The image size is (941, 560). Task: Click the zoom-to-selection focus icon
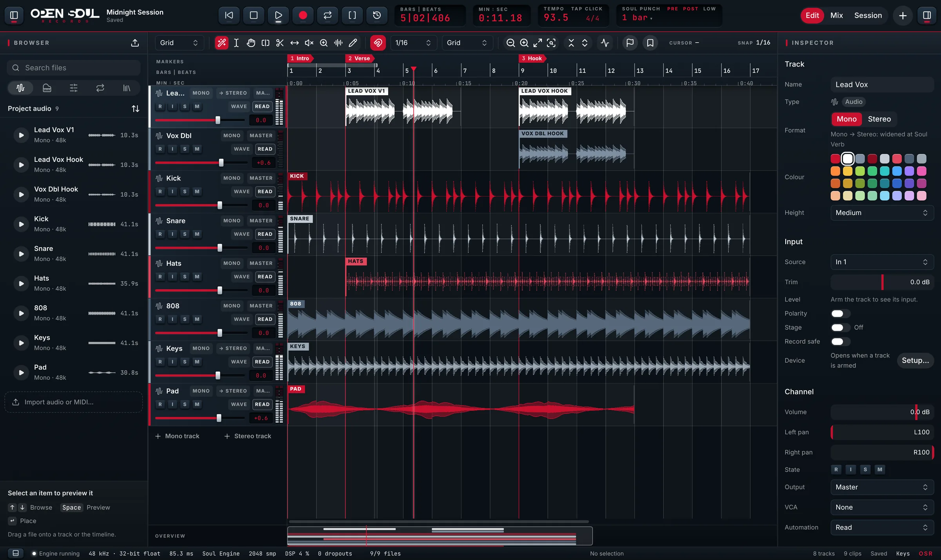551,43
